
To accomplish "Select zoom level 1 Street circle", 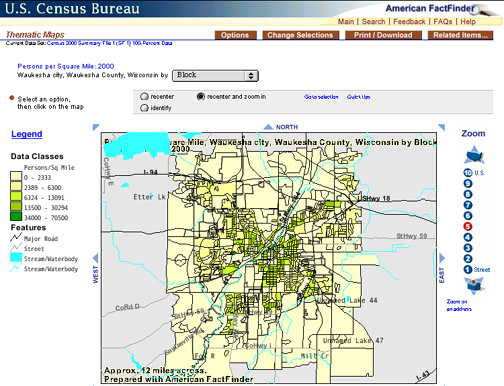I will 468,269.
